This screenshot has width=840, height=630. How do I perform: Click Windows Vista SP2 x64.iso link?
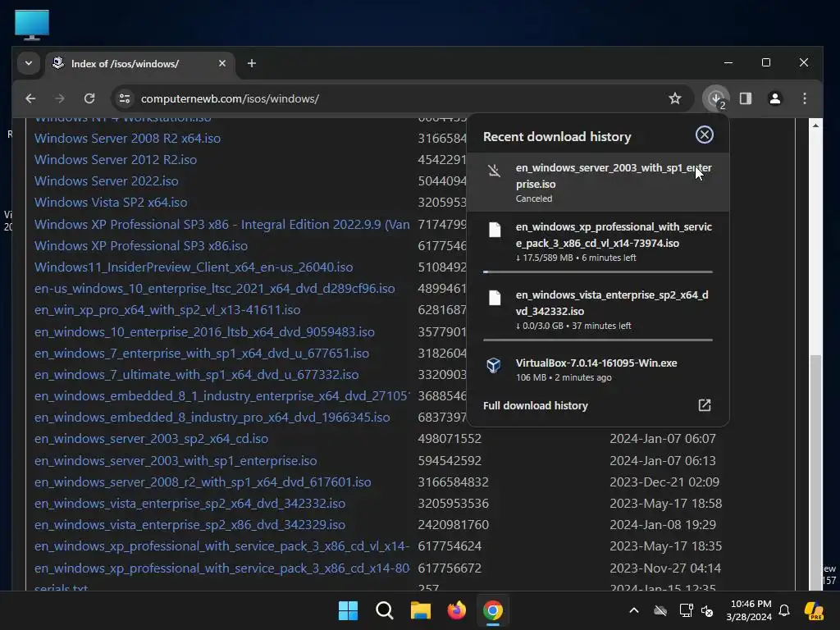tap(111, 203)
